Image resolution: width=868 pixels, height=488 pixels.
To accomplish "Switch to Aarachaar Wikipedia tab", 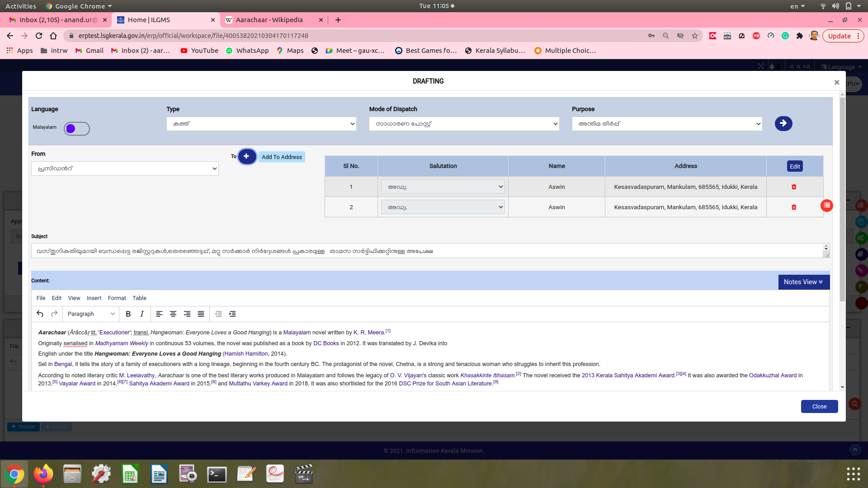I will pyautogui.click(x=269, y=20).
